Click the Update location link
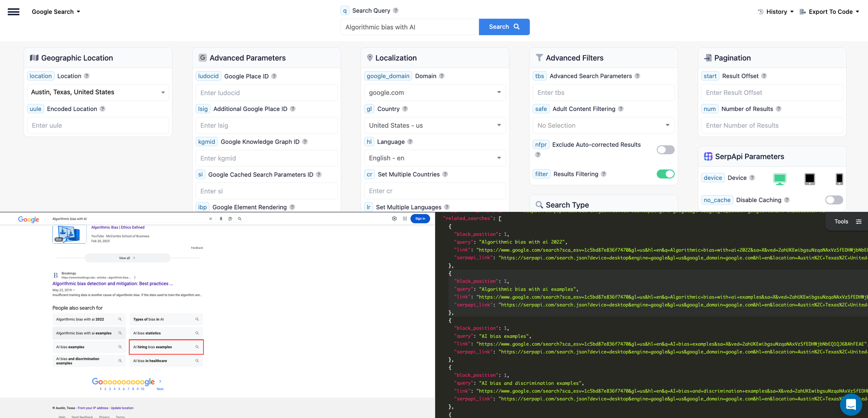 [x=122, y=408]
